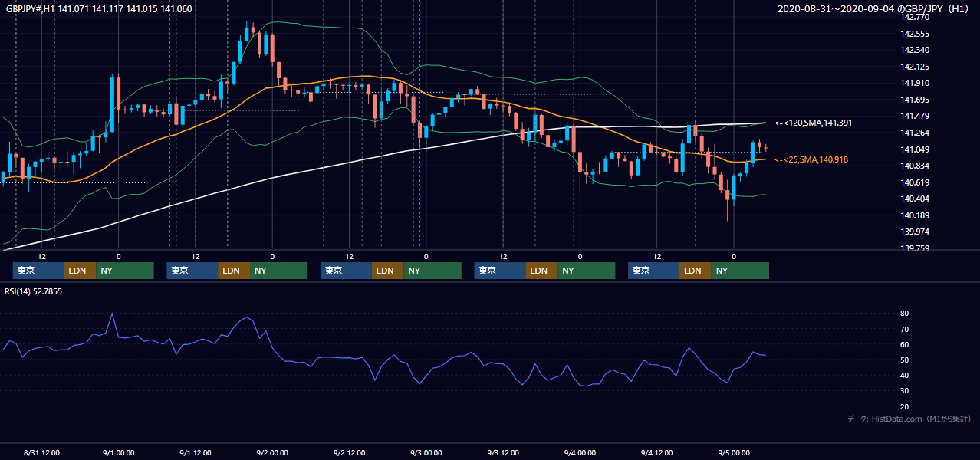Click RSI scale value 30

coord(905,391)
